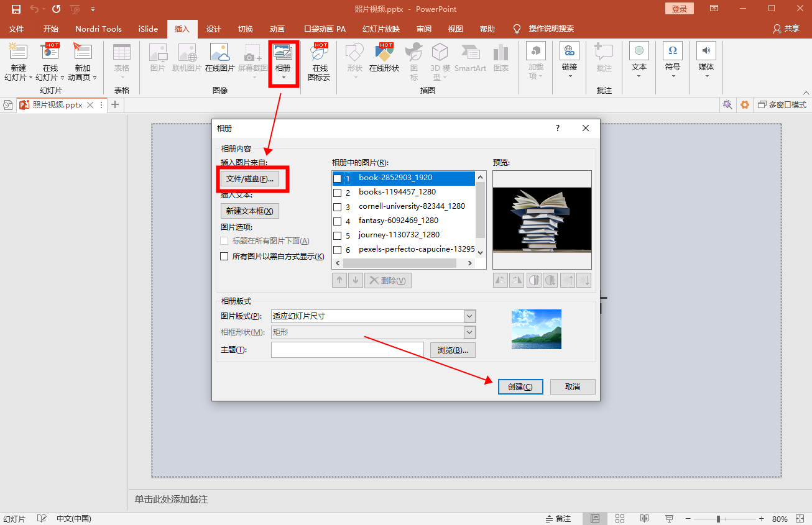Click the add new document tab plus icon

point(114,104)
